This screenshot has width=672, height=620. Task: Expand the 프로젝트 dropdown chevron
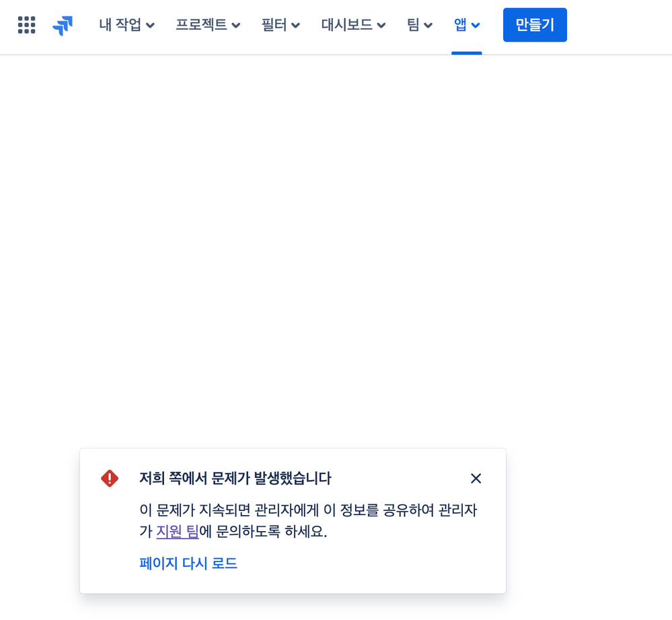(x=236, y=25)
